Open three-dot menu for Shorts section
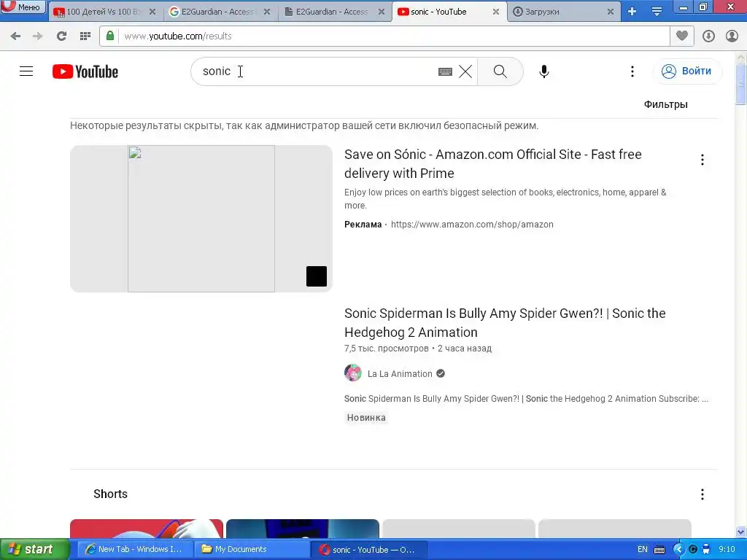 703,494
